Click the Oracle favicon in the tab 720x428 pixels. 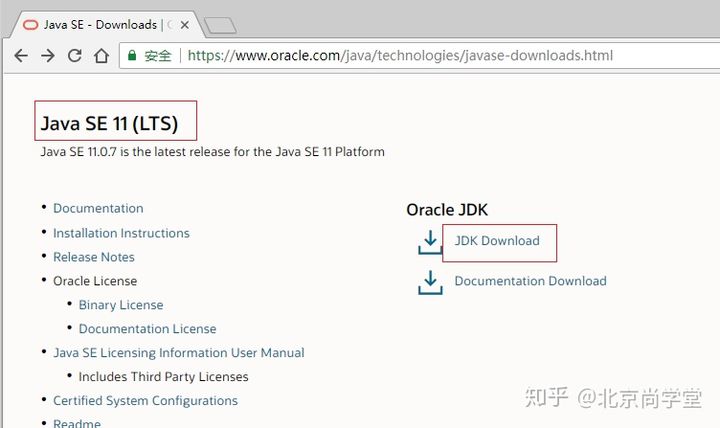30,25
